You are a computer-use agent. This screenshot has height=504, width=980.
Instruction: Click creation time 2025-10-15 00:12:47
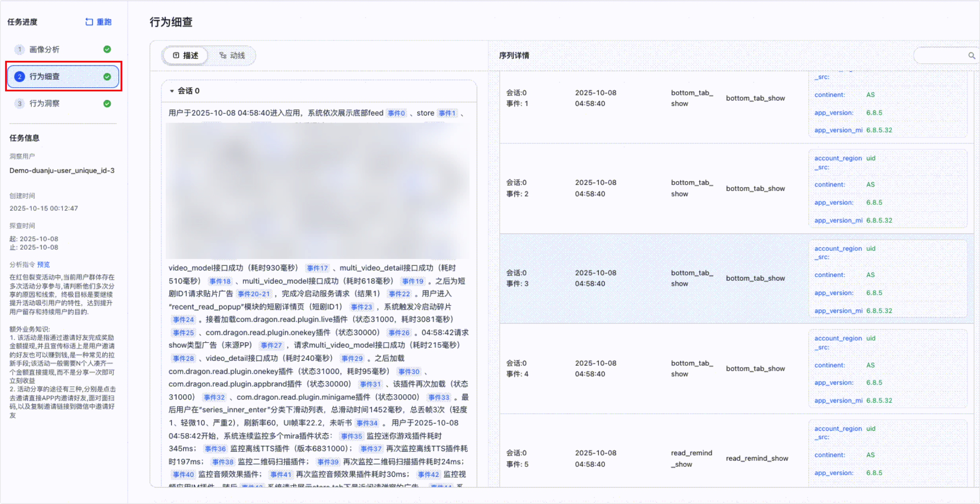[x=44, y=208]
